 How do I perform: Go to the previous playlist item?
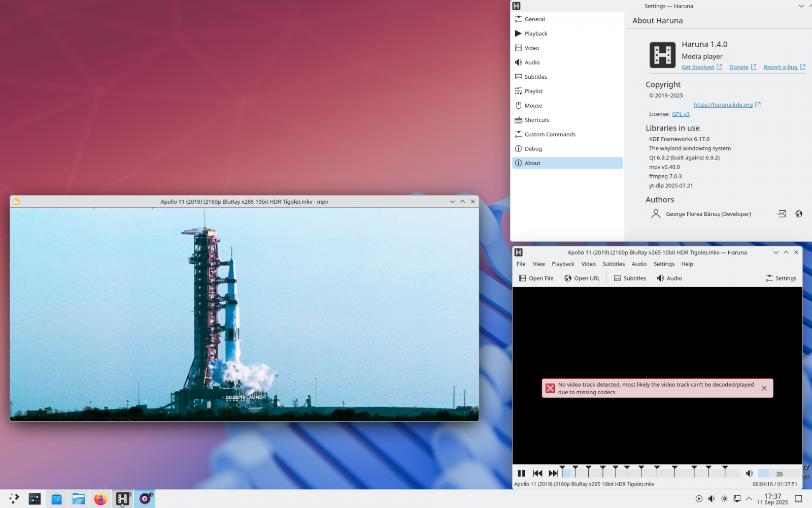(x=537, y=473)
